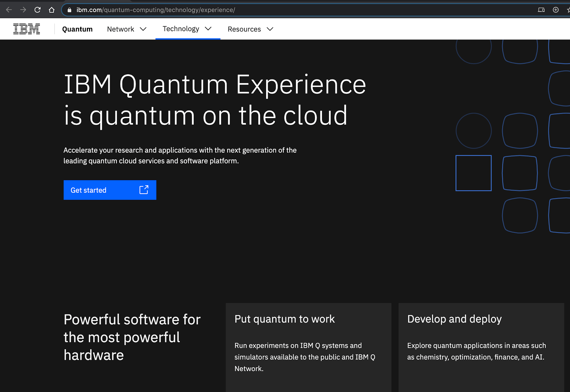Open the Technology navigation item
The image size is (570, 392).
click(x=181, y=29)
